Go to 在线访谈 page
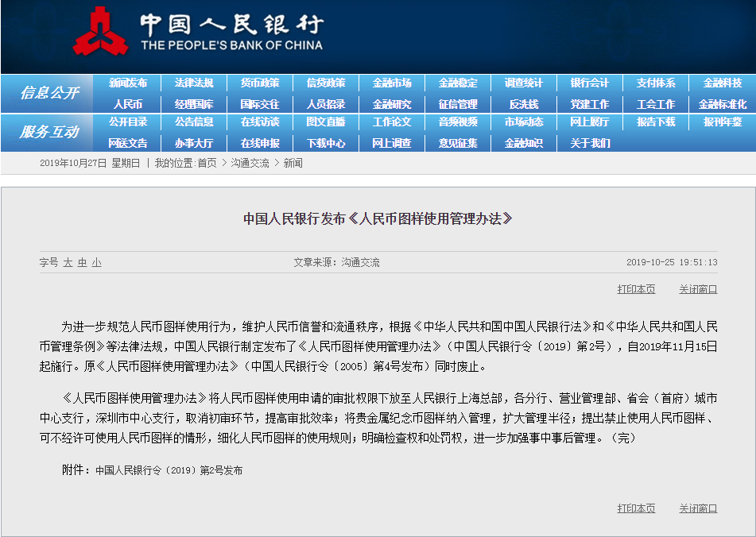The width and height of the screenshot is (756, 537). coord(260,122)
